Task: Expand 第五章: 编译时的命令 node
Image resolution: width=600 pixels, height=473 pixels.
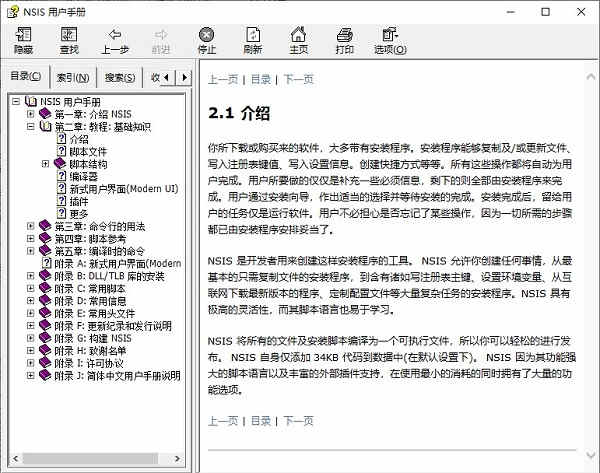Action: (x=31, y=251)
